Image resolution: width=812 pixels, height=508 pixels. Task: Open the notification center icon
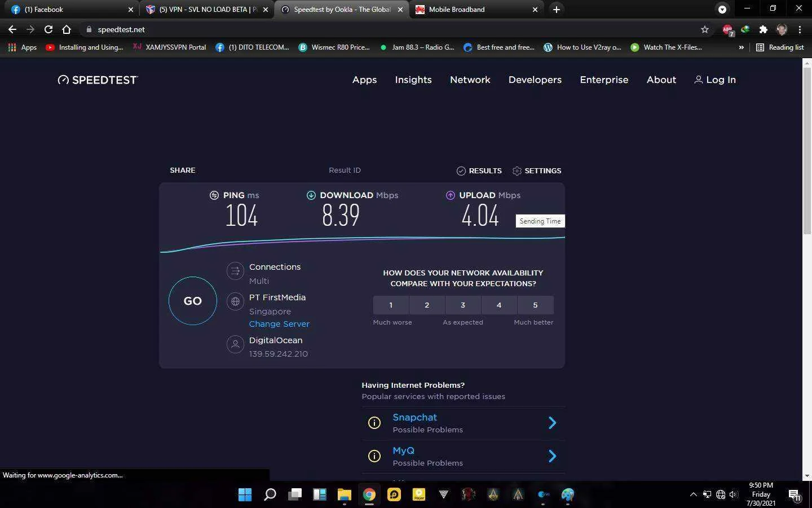pos(795,495)
